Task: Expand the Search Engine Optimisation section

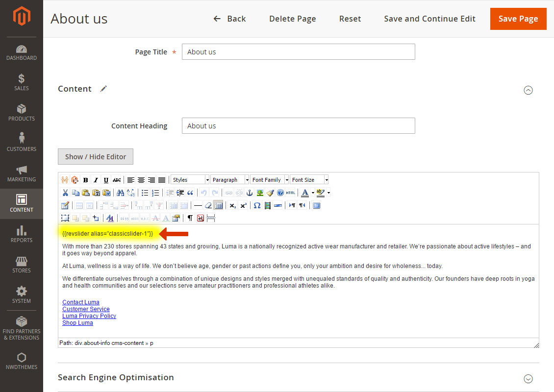Action: 528,379
